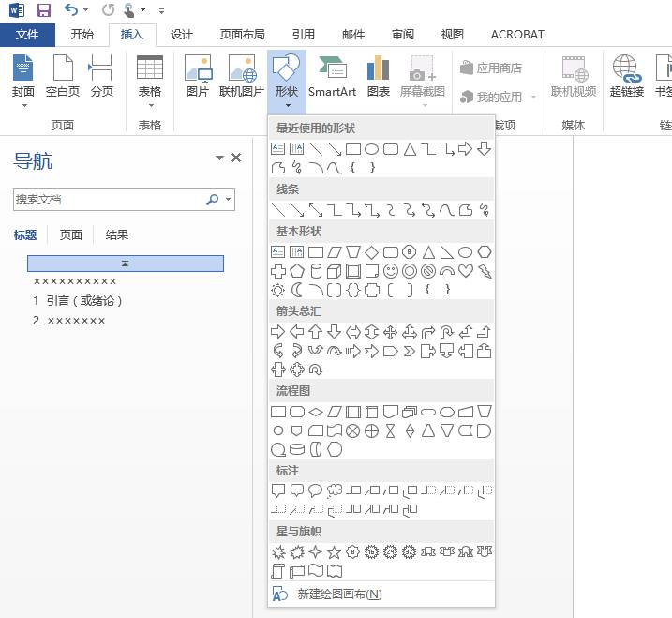Open Customize Quick Access Toolbar arrow
The height and width of the screenshot is (618, 672).
(161, 10)
